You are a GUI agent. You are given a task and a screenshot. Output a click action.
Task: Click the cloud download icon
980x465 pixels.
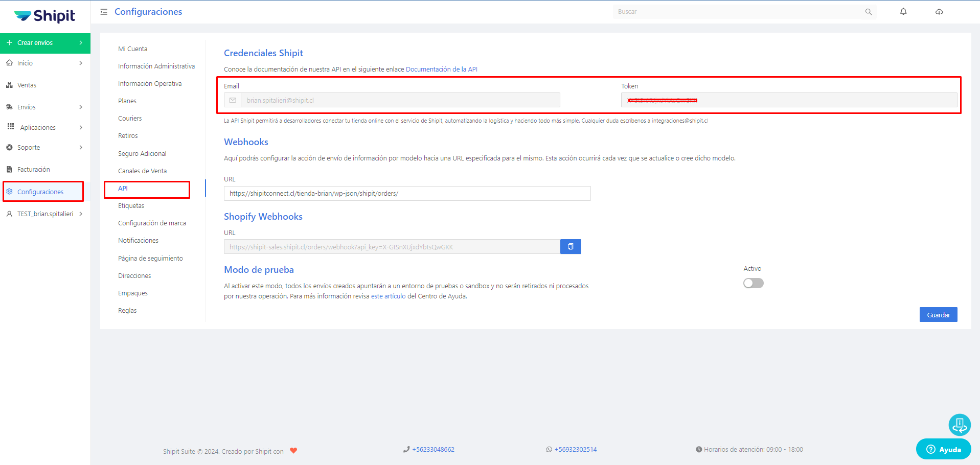(939, 12)
